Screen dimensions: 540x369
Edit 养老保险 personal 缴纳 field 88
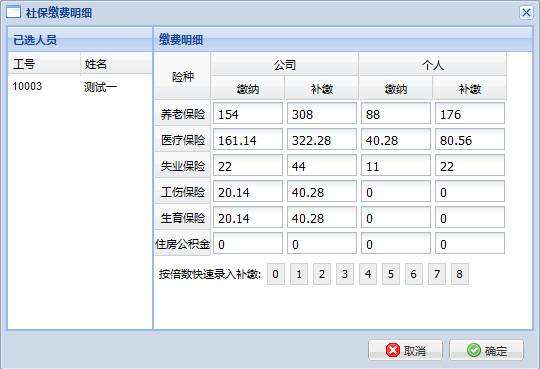tap(396, 113)
